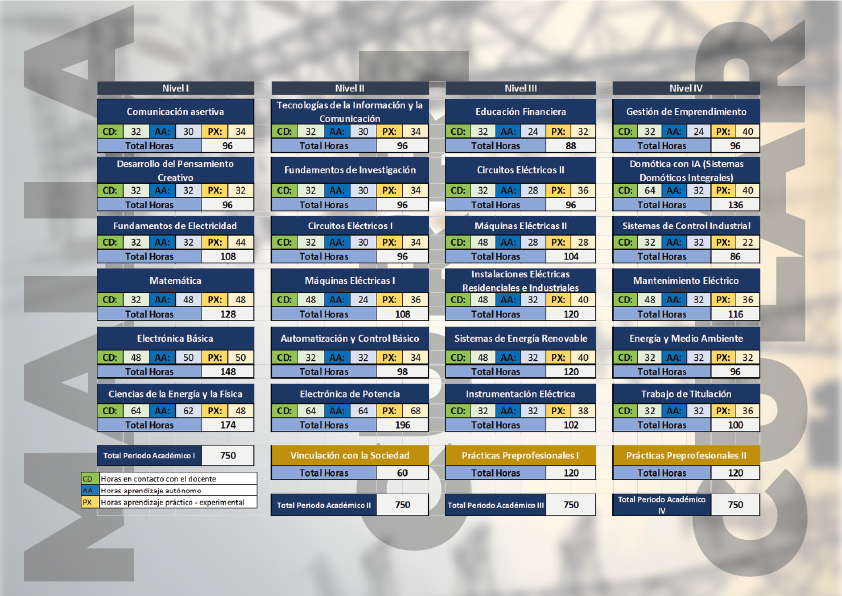Click Total Horas value 174
This screenshot has height=596, width=842.
coord(229,425)
